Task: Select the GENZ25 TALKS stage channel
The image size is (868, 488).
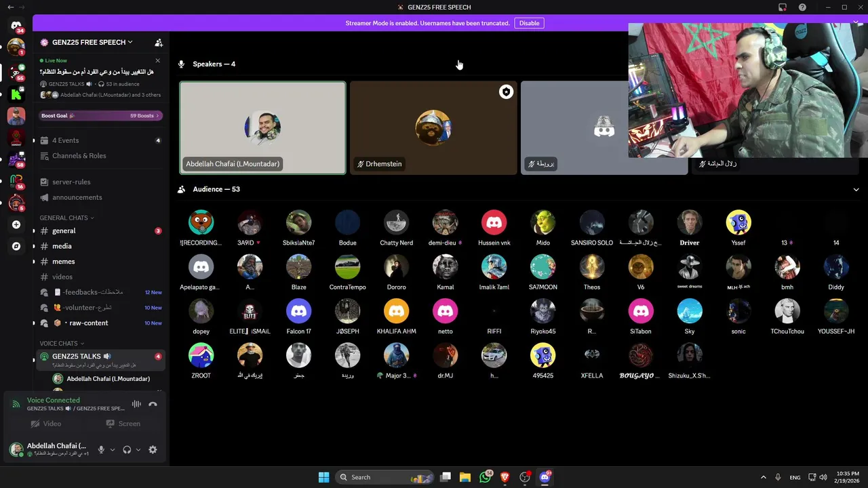Action: click(x=100, y=360)
